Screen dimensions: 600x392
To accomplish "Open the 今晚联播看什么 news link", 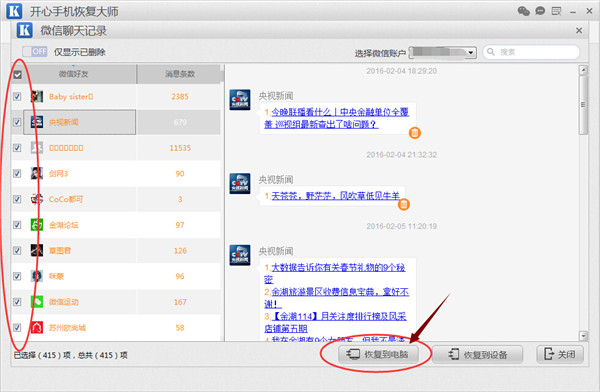I will point(337,118).
